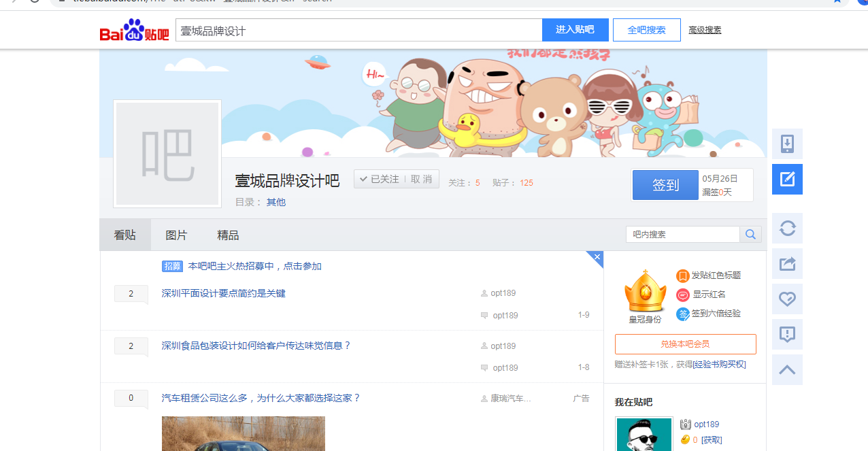The image size is (868, 451).
Task: Click the refresh icon in right sidebar
Action: pyautogui.click(x=787, y=228)
